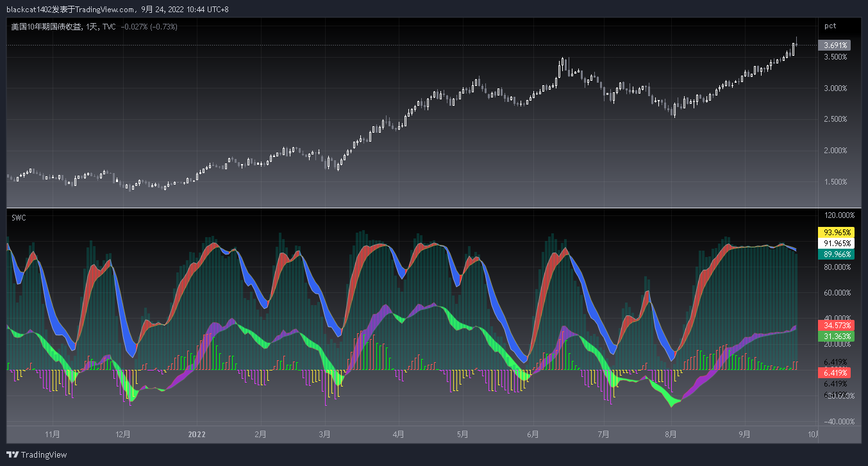Click the 6月 label on time axis
Viewport: 868px width, 466px height.
point(532,434)
